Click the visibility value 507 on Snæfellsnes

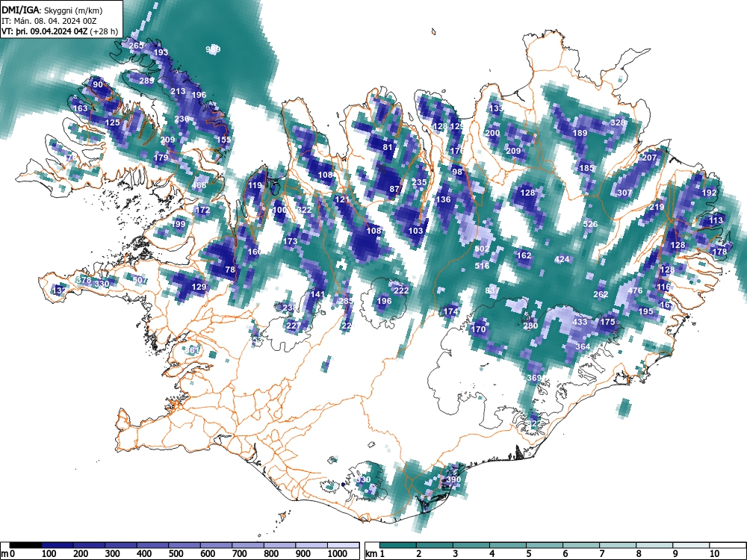tap(140, 279)
